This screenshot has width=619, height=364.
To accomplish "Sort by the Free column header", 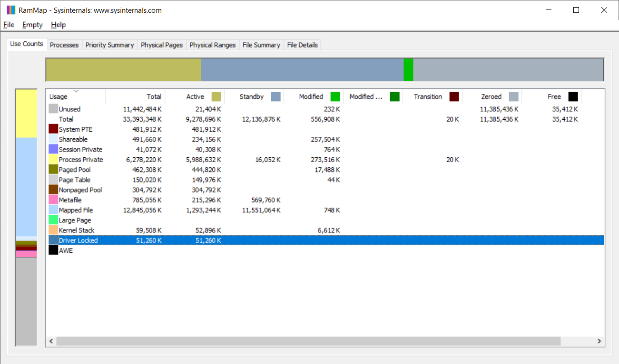I will (551, 96).
